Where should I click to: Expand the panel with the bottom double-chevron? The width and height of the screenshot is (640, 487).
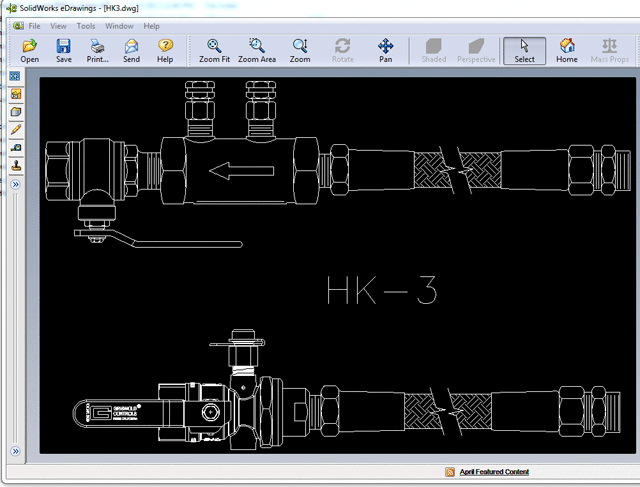(x=16, y=451)
